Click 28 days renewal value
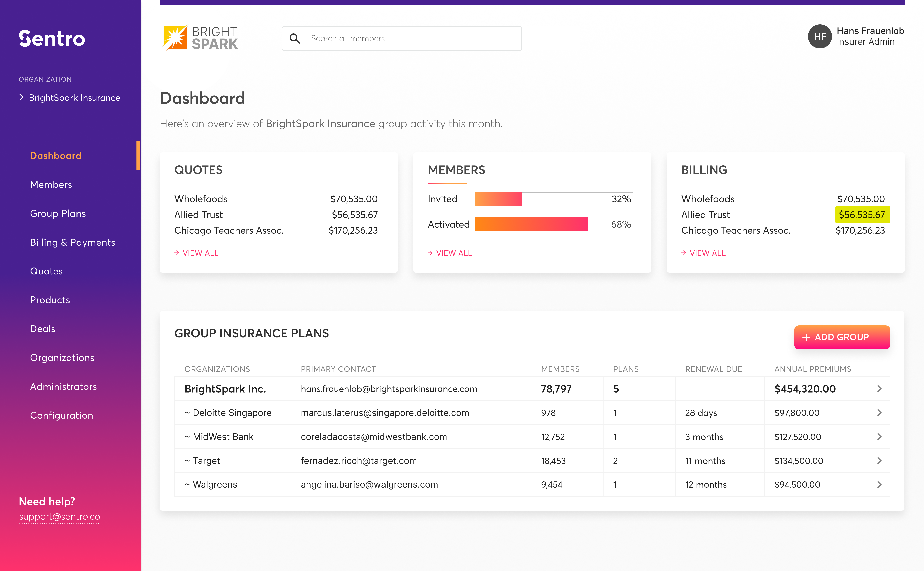The width and height of the screenshot is (924, 571). (701, 413)
